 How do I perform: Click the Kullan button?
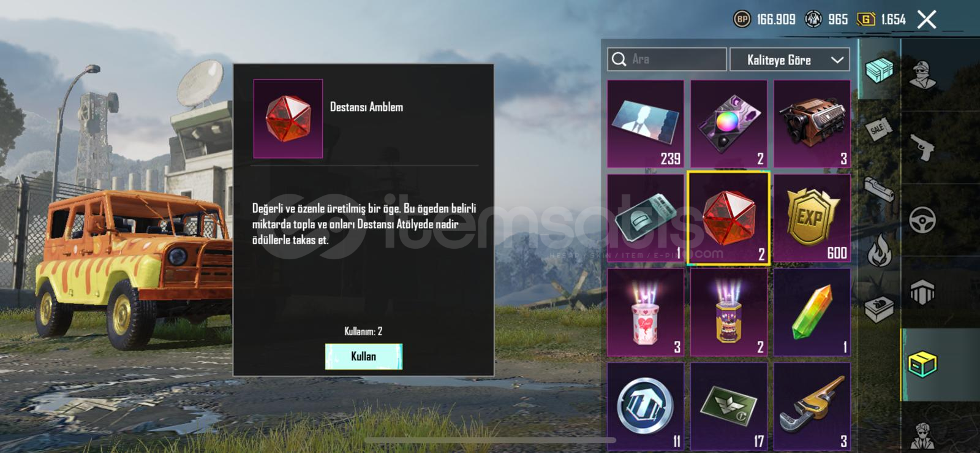coord(363,356)
